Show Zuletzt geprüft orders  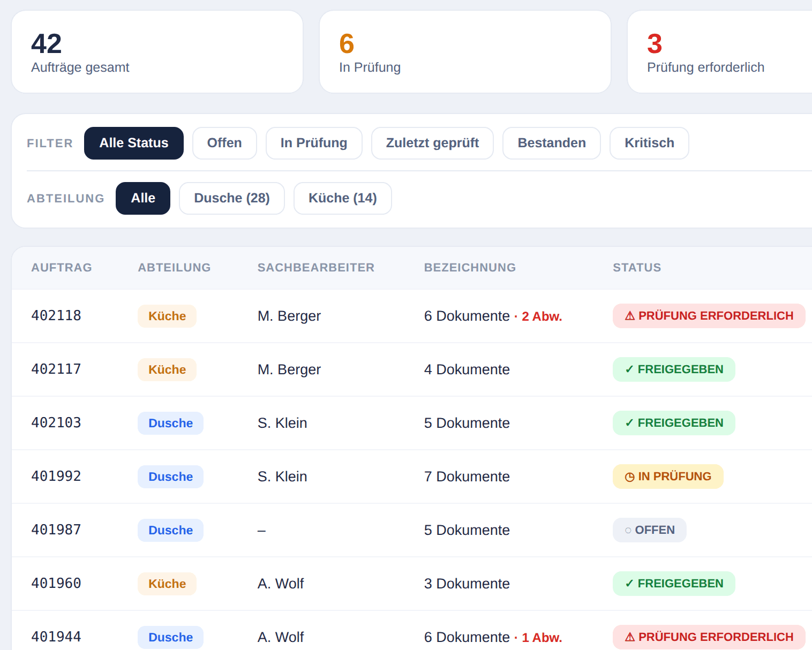point(432,143)
